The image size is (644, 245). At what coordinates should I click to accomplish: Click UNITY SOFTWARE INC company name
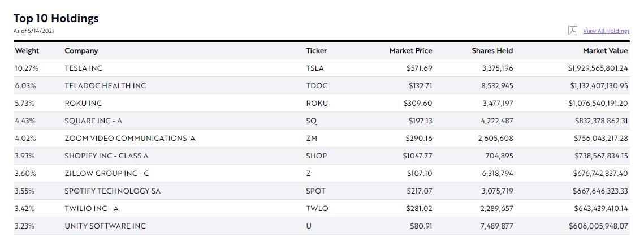pyautogui.click(x=105, y=226)
